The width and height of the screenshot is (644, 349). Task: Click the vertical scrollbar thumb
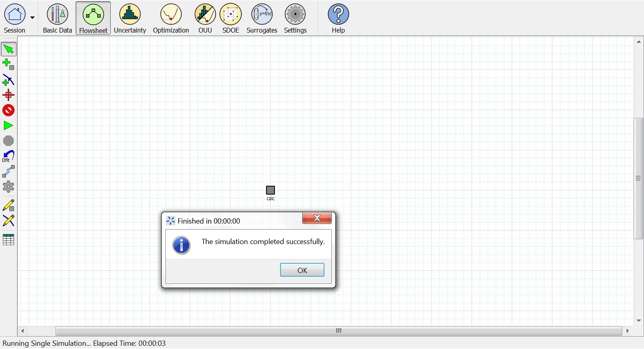(639, 179)
